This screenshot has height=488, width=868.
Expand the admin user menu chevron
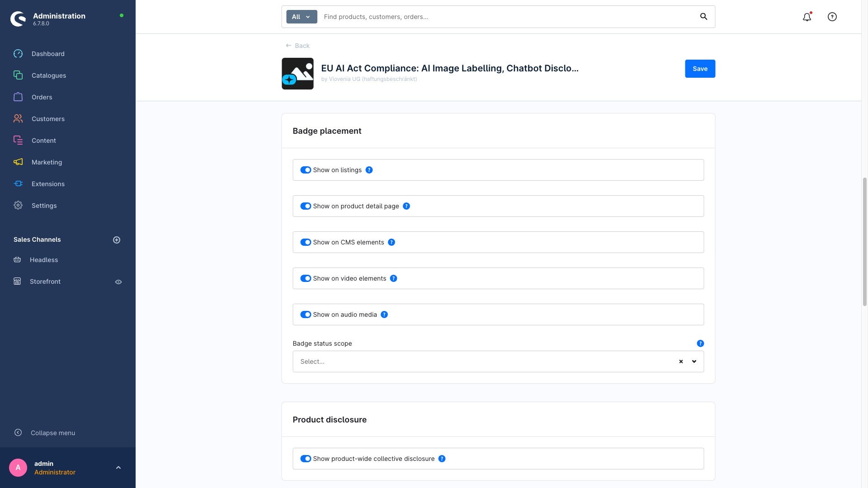(x=118, y=468)
